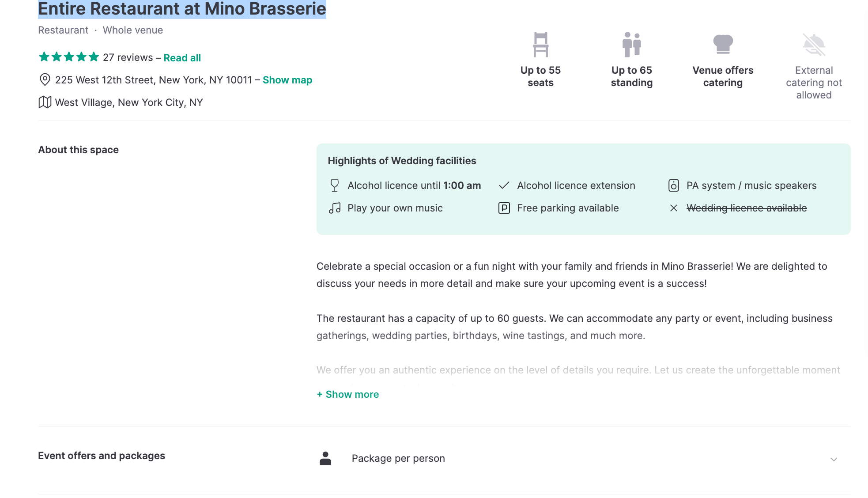Open the Show map link

(287, 80)
